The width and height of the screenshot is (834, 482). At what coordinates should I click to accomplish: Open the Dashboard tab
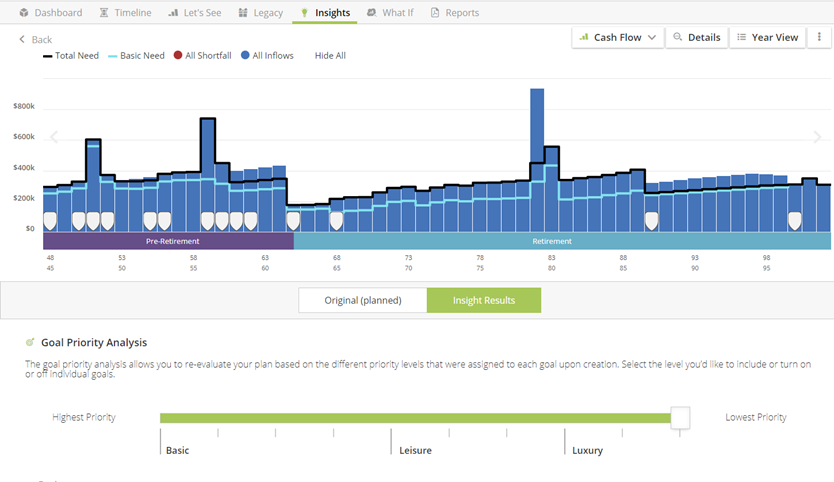coord(51,13)
